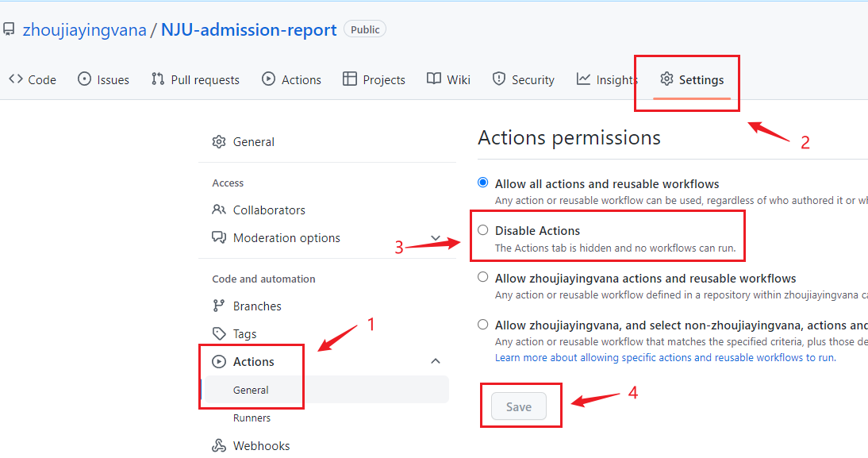This screenshot has height=458, width=868.
Task: Click the Collaborators people icon
Action: 219,210
